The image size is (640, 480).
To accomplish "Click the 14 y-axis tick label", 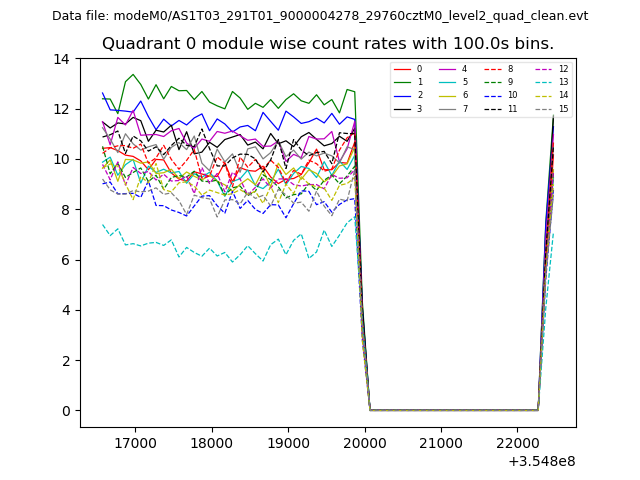I will pos(62,59).
